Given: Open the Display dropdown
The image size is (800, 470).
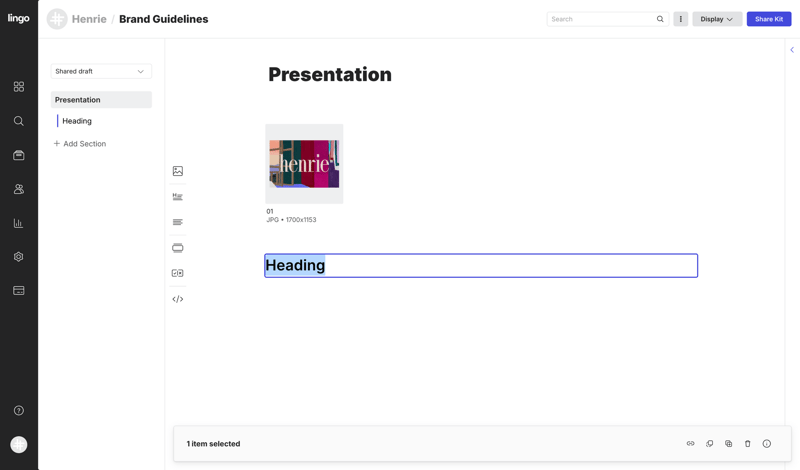Looking at the screenshot, I should pos(717,19).
